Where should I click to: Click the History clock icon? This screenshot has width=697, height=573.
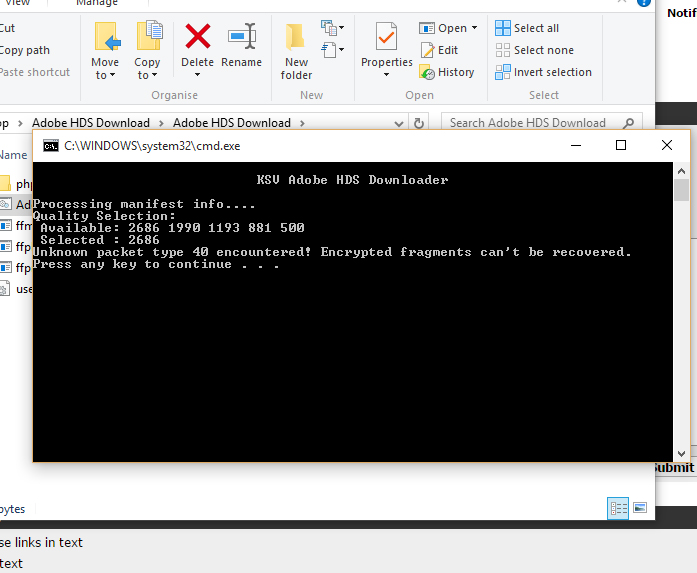427,72
